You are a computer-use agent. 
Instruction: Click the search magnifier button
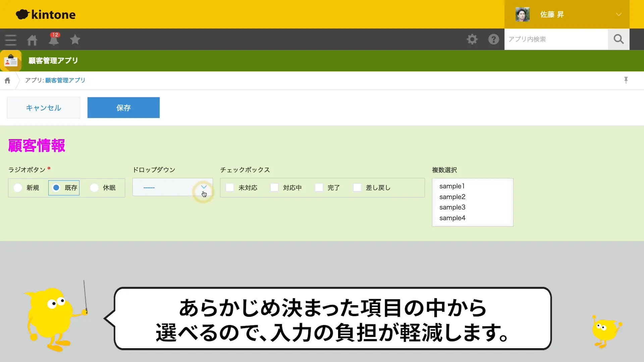(x=619, y=39)
